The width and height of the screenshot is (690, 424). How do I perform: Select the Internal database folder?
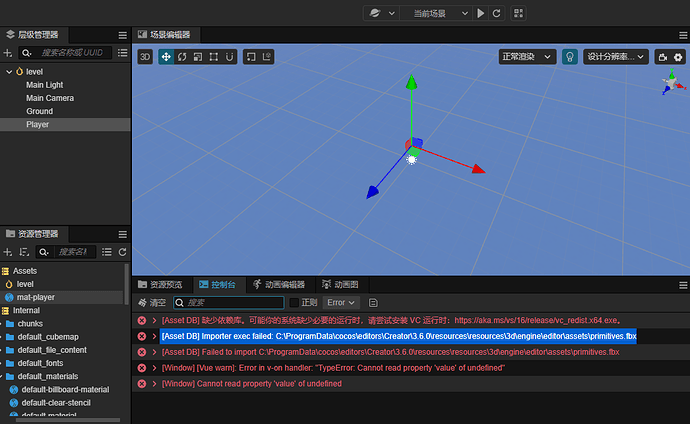pos(26,311)
